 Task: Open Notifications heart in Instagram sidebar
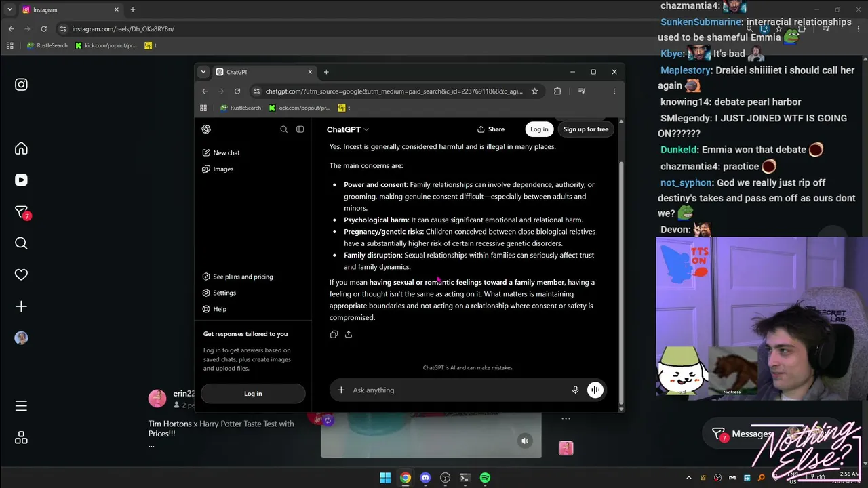[x=21, y=274]
